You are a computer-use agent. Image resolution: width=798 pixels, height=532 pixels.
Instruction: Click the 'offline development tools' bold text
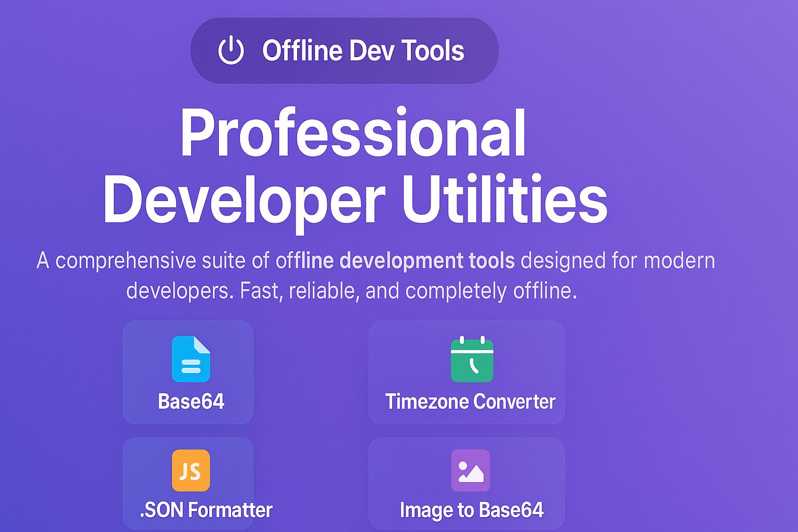[395, 260]
